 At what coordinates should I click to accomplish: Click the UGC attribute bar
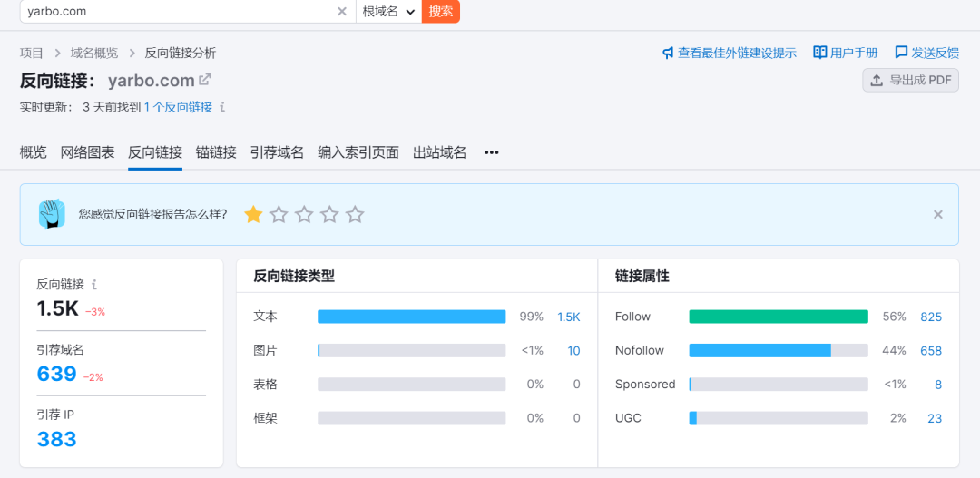click(779, 418)
